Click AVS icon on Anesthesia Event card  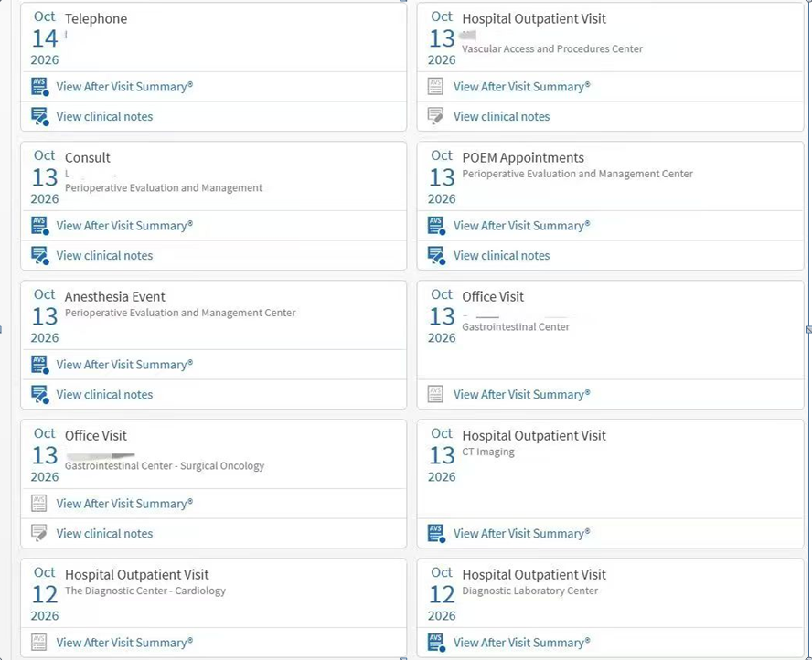(x=40, y=365)
